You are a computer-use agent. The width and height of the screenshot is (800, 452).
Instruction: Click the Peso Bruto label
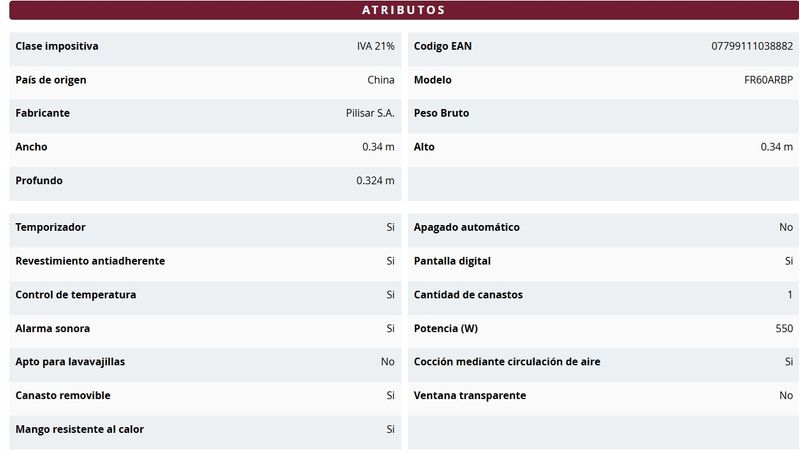(441, 114)
